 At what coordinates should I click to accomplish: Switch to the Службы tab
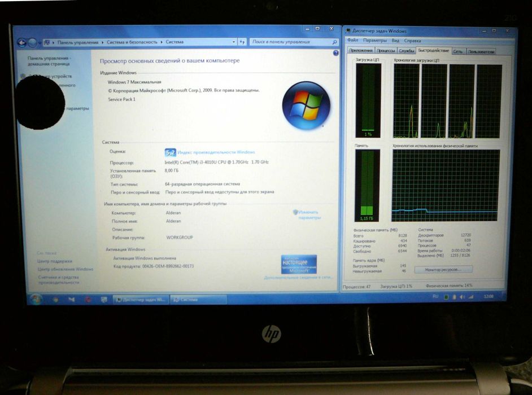[x=406, y=51]
